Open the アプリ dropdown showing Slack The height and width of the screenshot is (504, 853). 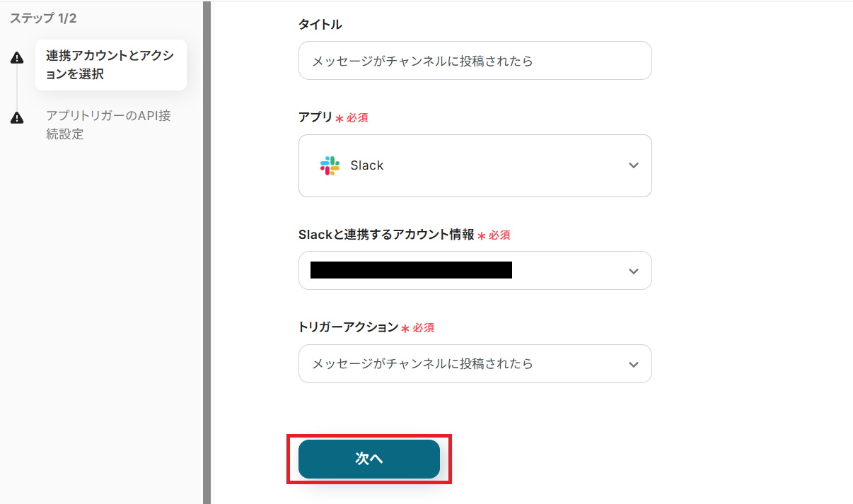474,165
